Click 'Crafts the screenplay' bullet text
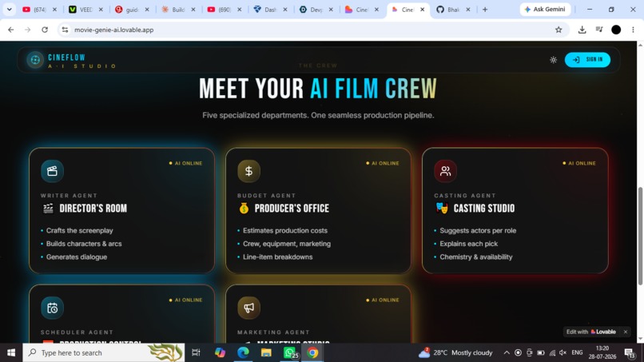This screenshot has width=644, height=362. coord(79,230)
